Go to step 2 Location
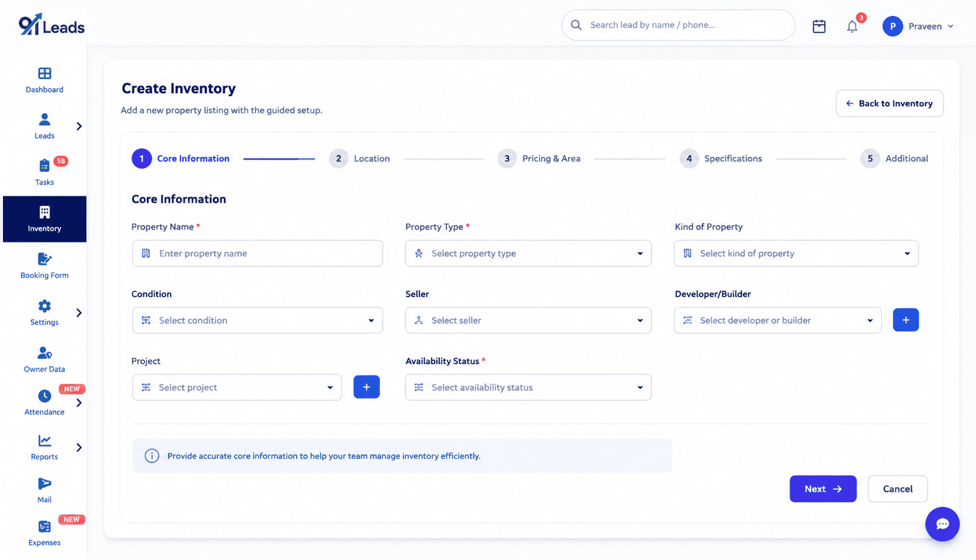The height and width of the screenshot is (560, 976). tap(359, 159)
